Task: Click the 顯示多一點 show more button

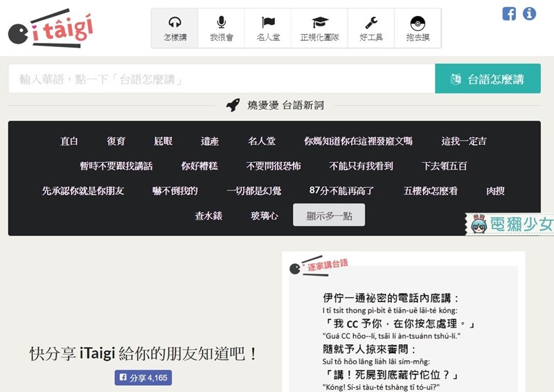Action: click(329, 215)
